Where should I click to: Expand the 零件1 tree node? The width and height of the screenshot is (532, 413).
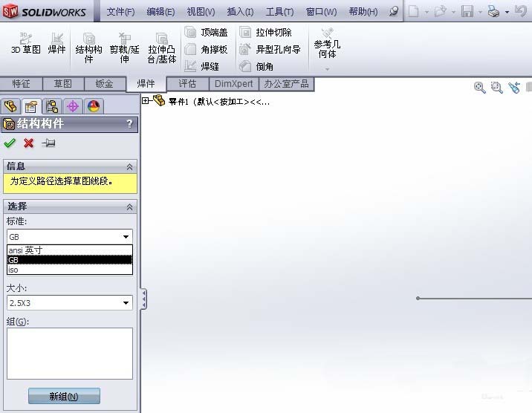pos(145,101)
